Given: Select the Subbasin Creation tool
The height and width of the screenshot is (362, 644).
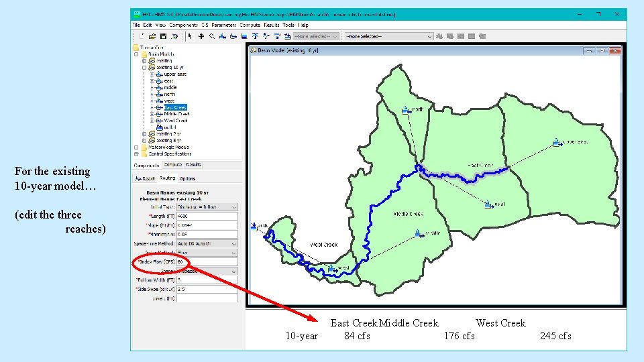Looking at the screenshot, I should point(223,36).
